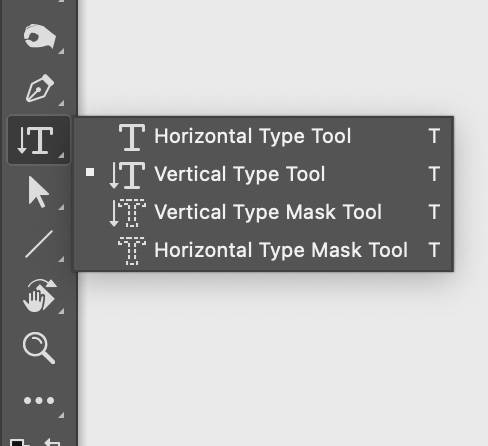Click the default black foreground color swatch
The height and width of the screenshot is (446, 488).
(19, 443)
